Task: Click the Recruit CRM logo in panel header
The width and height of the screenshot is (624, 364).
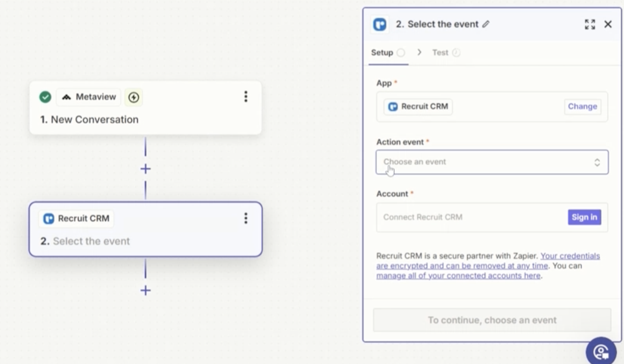Action: click(x=380, y=24)
